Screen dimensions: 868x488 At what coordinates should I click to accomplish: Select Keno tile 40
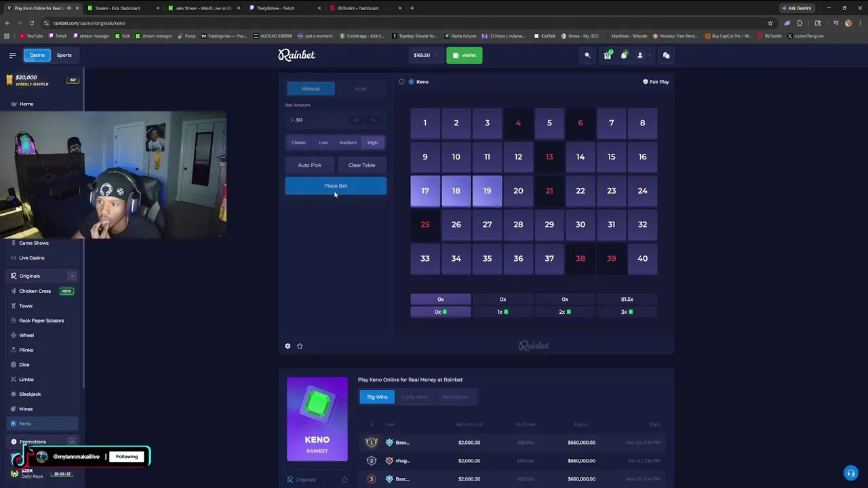point(642,259)
